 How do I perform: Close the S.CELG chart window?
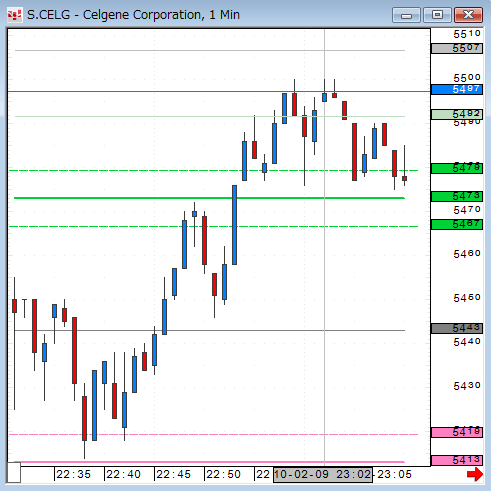point(469,15)
